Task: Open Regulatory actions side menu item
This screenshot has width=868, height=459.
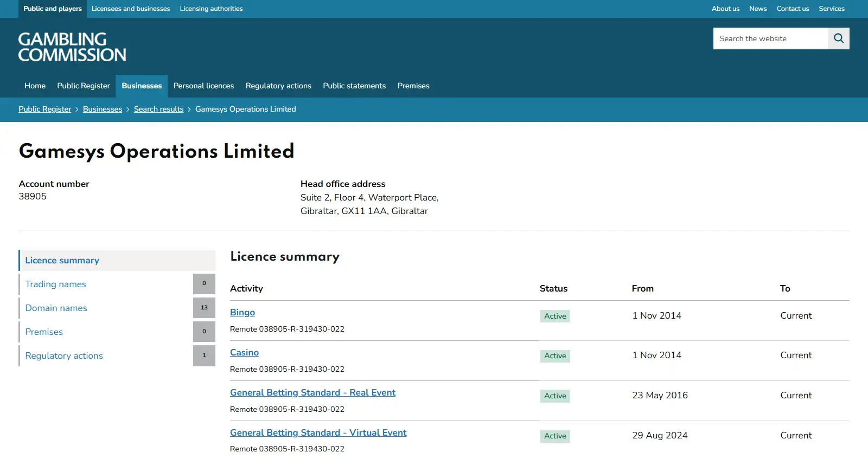Action: coord(64,355)
